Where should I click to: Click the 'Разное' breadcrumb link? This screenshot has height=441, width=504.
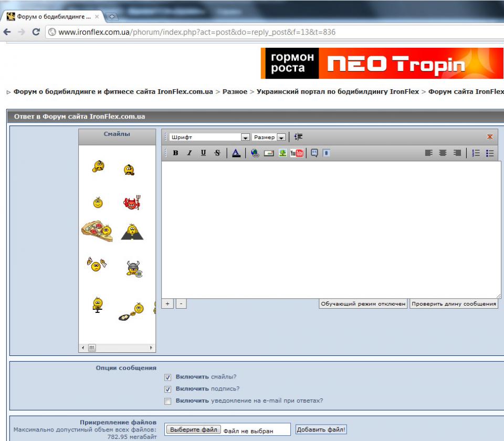(x=235, y=91)
